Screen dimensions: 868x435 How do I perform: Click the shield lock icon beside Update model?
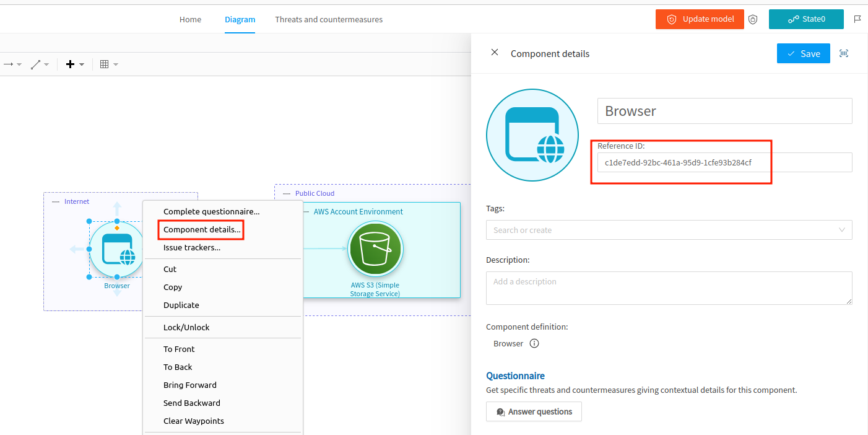point(753,19)
